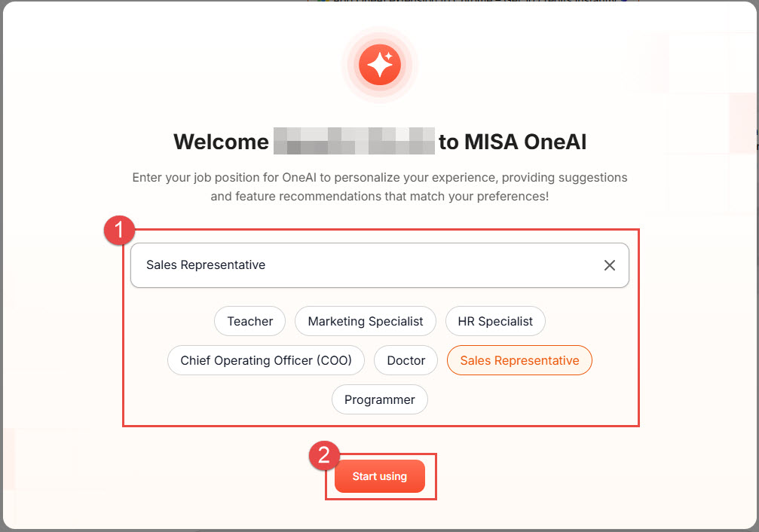Select the Programmer job chip
759x532 pixels.
click(380, 399)
